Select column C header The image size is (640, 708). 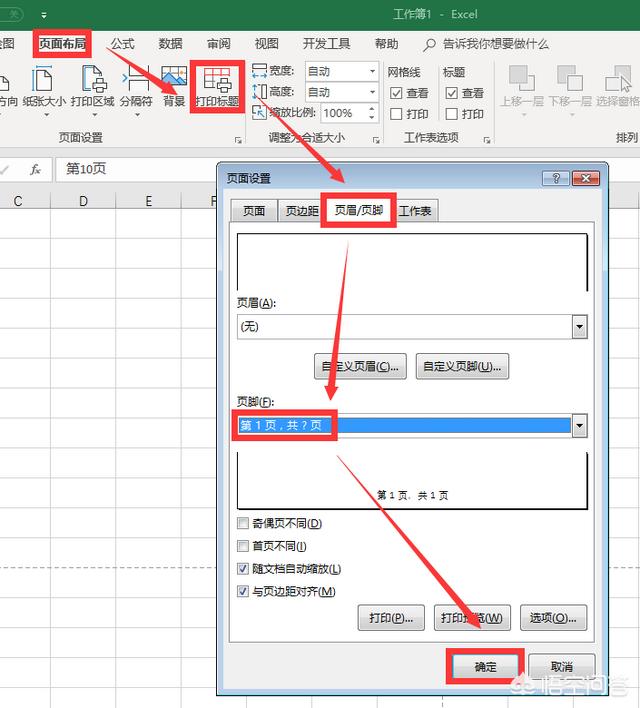(18, 201)
